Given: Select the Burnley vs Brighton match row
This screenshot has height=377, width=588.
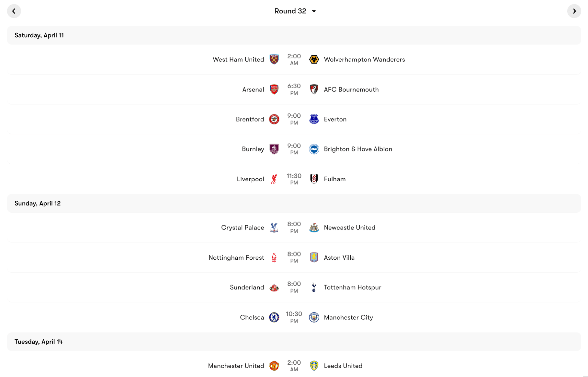Looking at the screenshot, I should tap(294, 149).
